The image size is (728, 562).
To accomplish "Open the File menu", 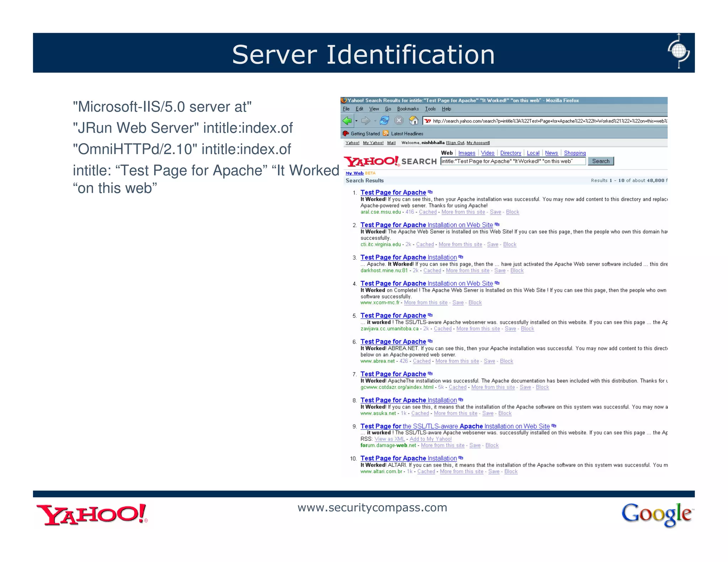I will tap(346, 109).
